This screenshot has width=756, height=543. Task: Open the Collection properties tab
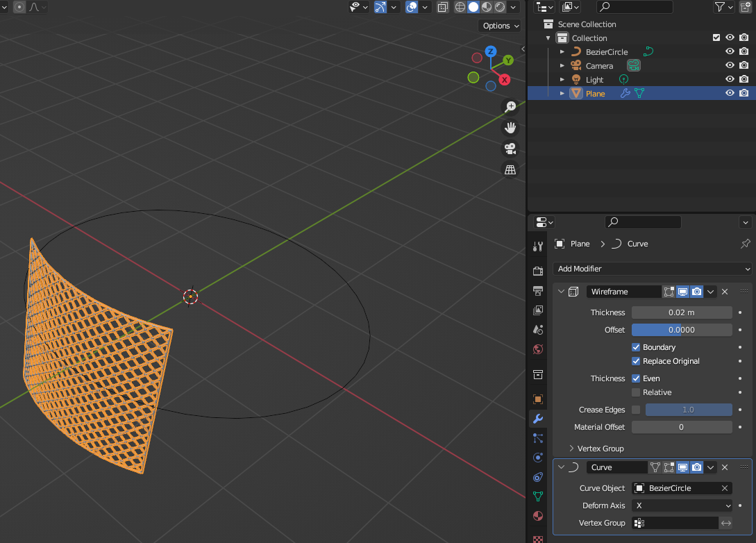(x=538, y=374)
